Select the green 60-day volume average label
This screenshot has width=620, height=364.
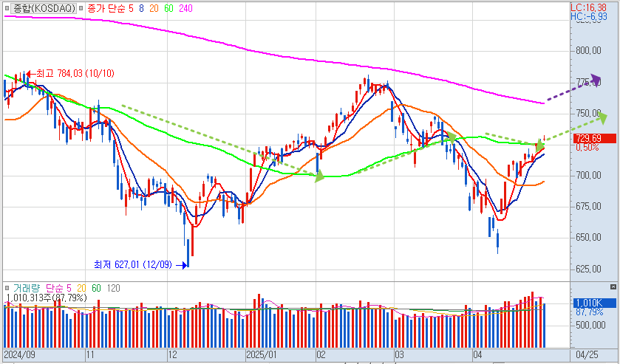click(97, 288)
